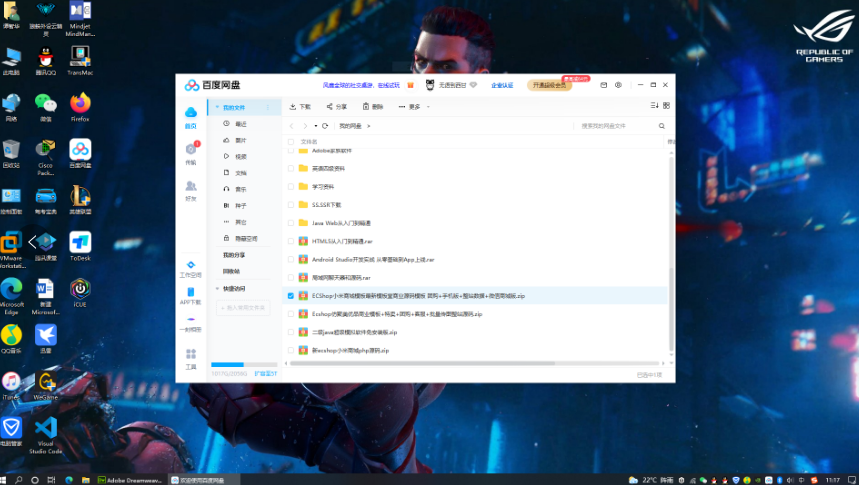Check the box for Java Web folder

[291, 223]
